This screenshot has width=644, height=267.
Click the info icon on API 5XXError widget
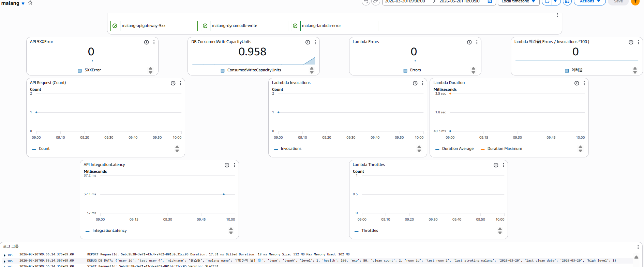point(146,42)
